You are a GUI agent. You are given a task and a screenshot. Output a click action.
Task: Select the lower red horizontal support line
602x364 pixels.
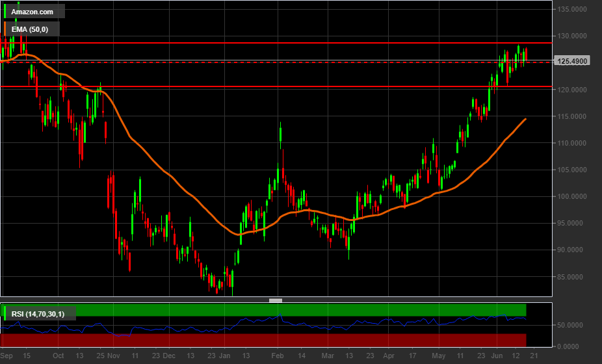(260, 86)
